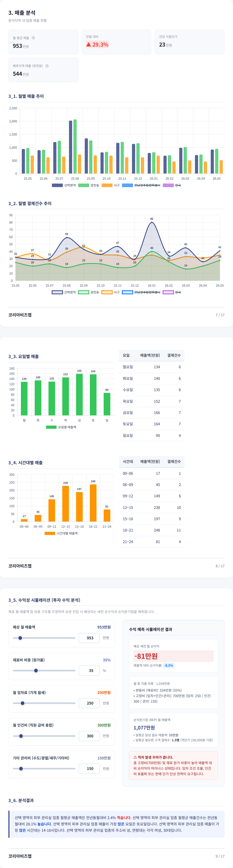Click help icon beside 월 평균 매출

click(33, 38)
